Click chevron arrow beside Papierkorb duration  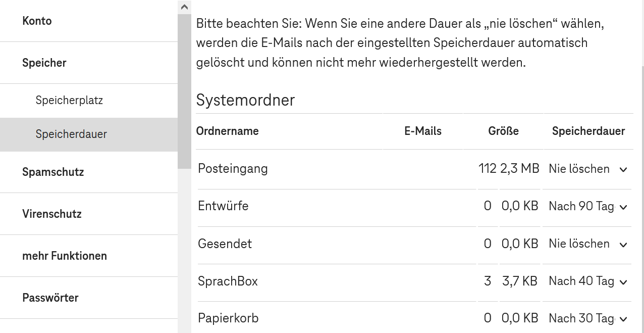click(x=623, y=319)
